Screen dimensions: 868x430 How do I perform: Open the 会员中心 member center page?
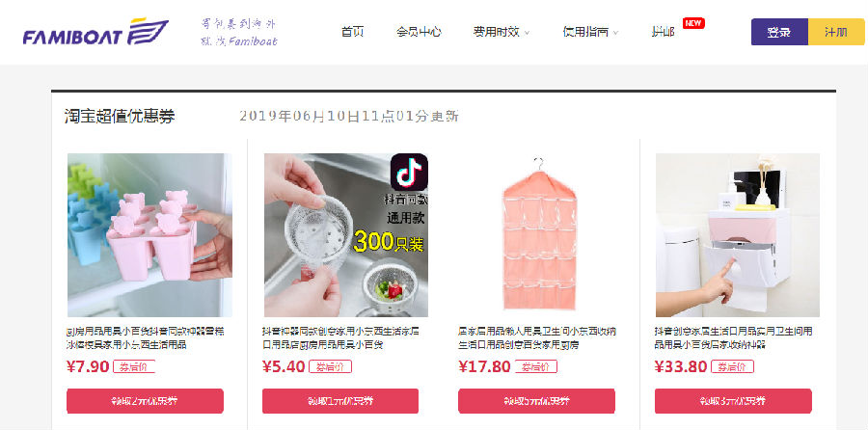[x=419, y=32]
